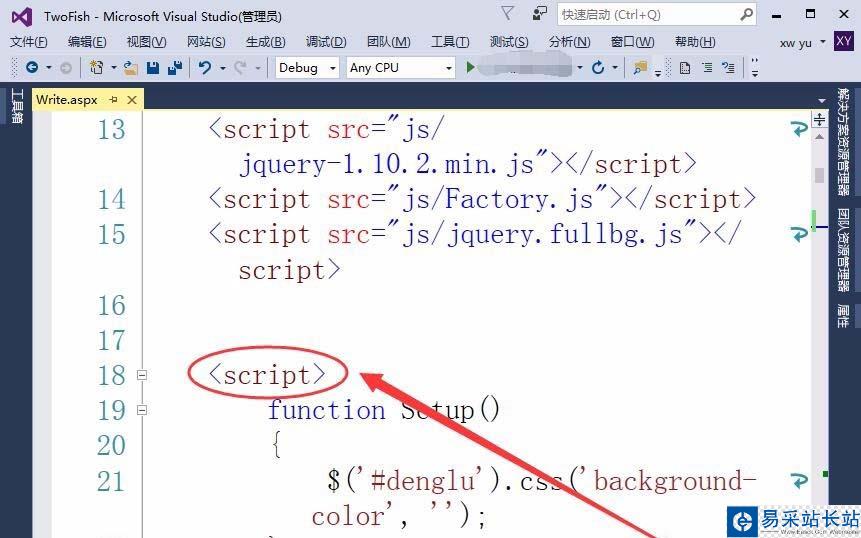Open the 团队资源管理器 side tab

843,250
